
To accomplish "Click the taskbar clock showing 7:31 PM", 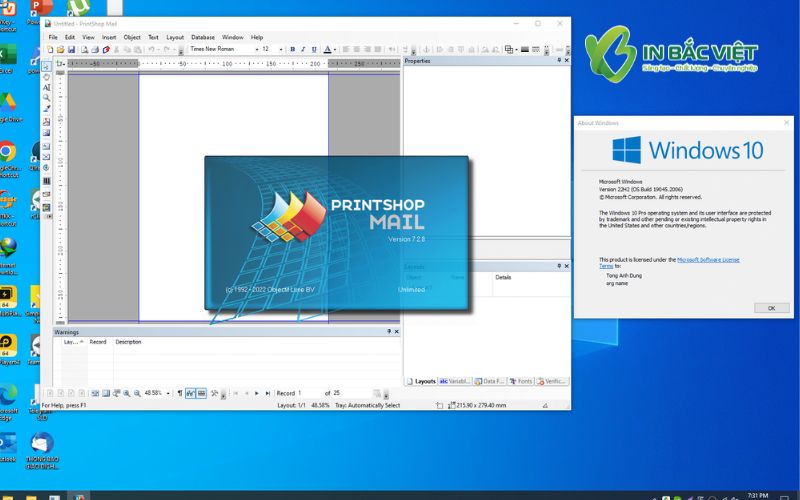I will tap(758, 495).
